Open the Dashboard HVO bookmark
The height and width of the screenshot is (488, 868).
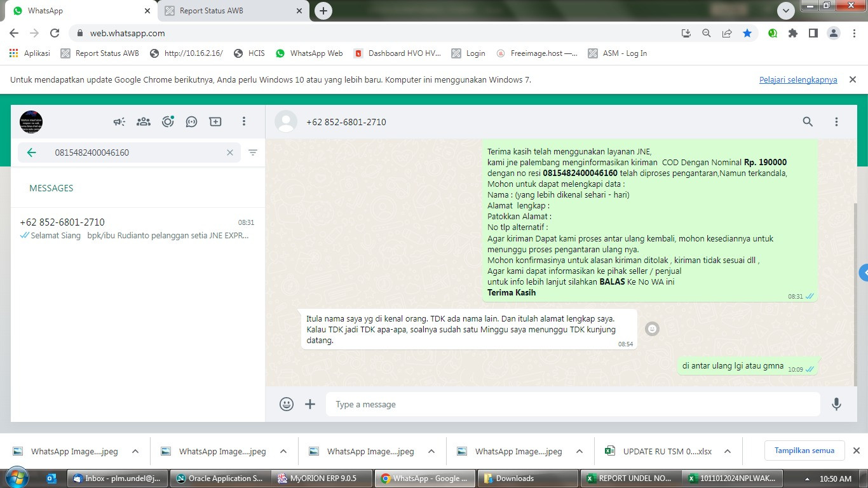coord(397,53)
